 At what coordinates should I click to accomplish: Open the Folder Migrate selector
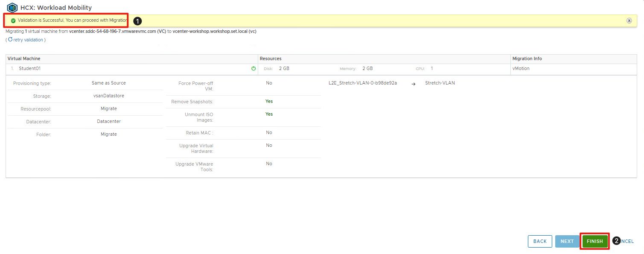click(x=108, y=134)
